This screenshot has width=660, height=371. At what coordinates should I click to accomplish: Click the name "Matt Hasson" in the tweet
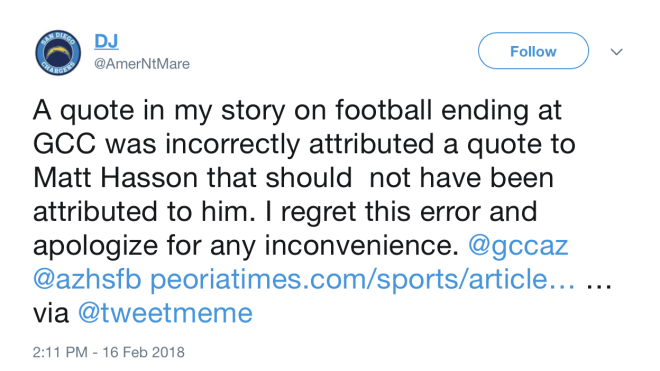pos(115,178)
